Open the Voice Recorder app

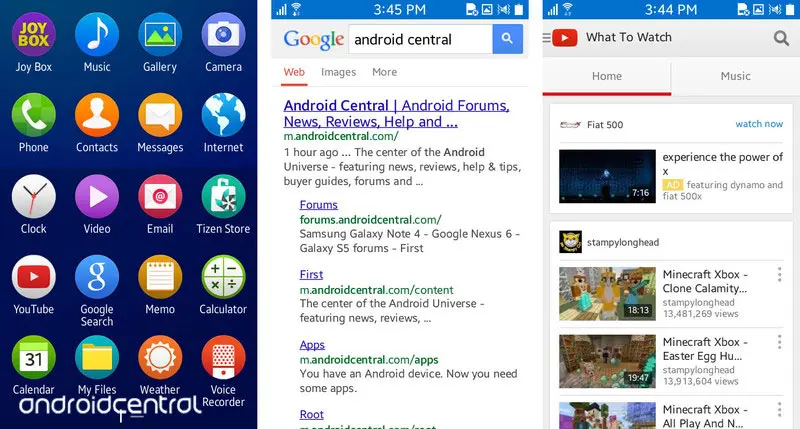[223, 358]
